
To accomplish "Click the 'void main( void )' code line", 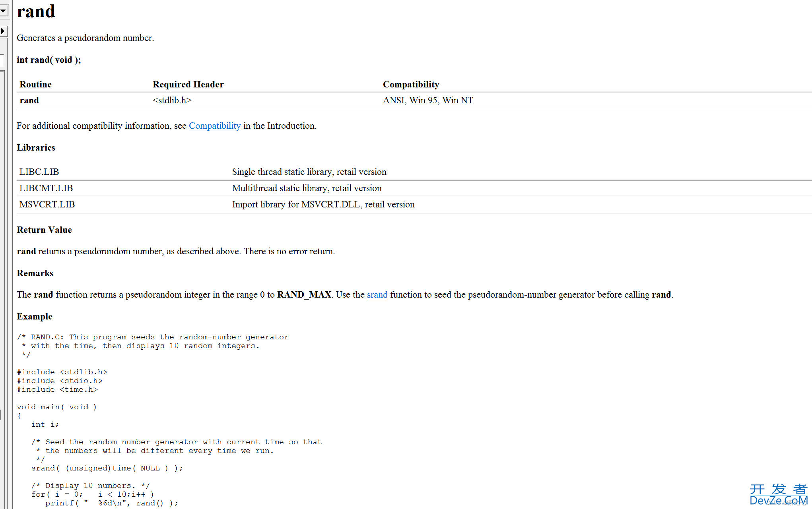I will click(56, 407).
